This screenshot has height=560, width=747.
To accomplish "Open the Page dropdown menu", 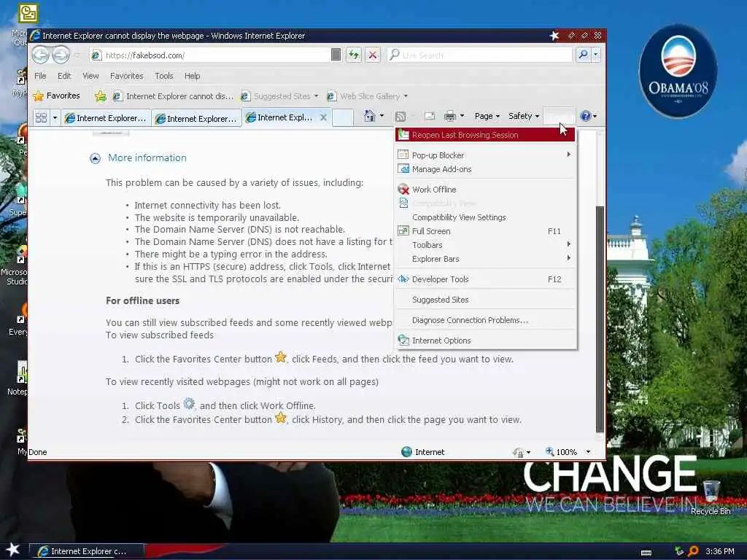I will (487, 116).
